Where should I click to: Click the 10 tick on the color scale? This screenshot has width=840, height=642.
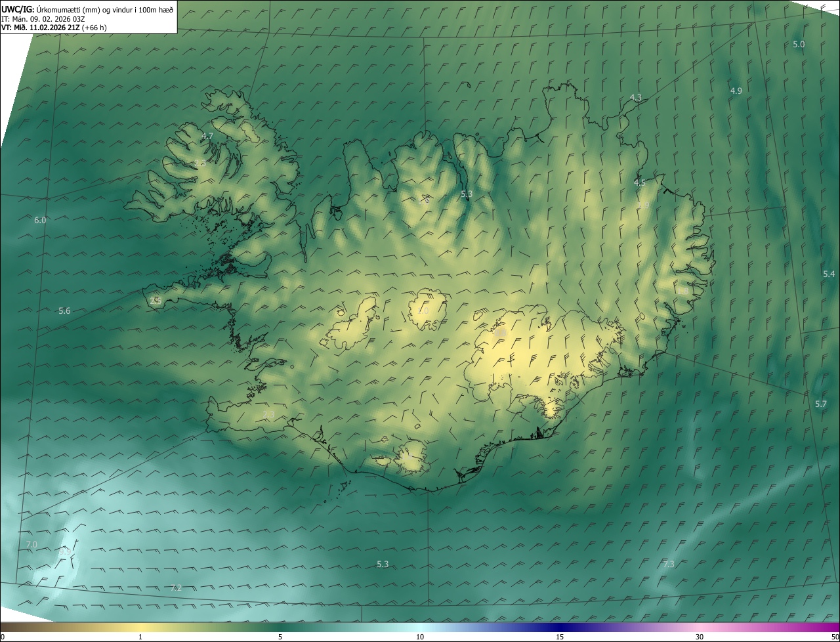coord(420,637)
